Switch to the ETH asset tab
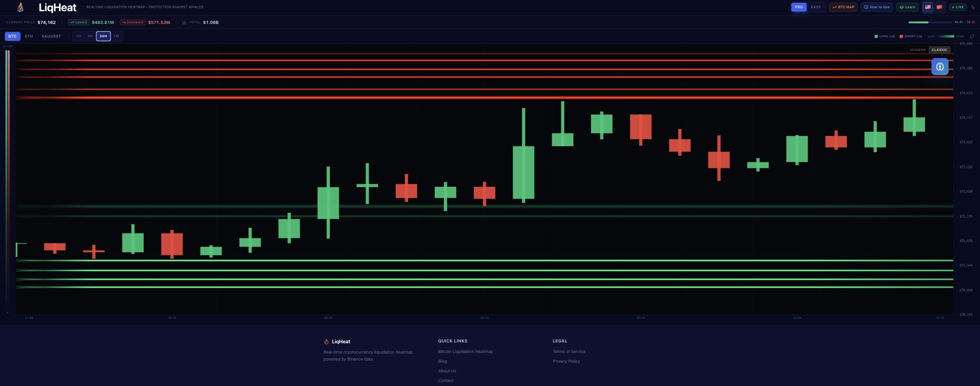Screen dimensions: 980x386 point(29,36)
